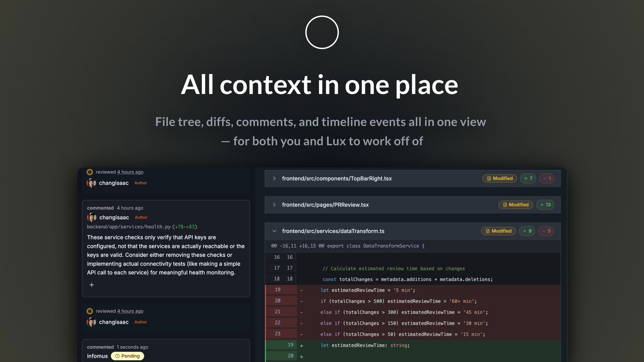Click the Modified badge on dataTransform.ts
This screenshot has width=644, height=362.
pos(498,231)
